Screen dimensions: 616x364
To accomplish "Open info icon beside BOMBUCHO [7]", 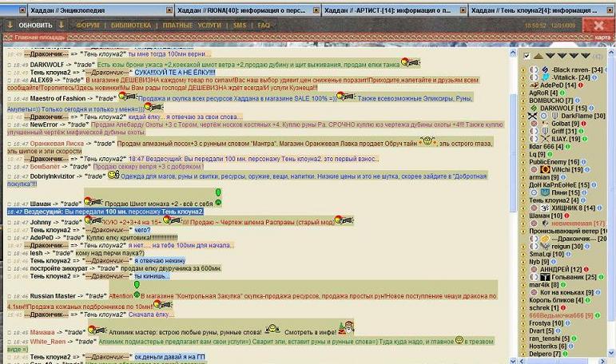I will coord(578,101).
